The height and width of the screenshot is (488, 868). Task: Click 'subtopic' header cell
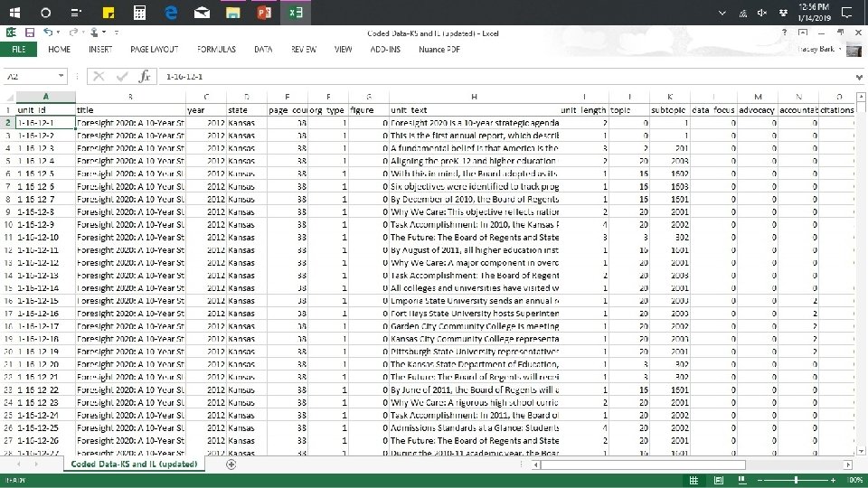670,110
